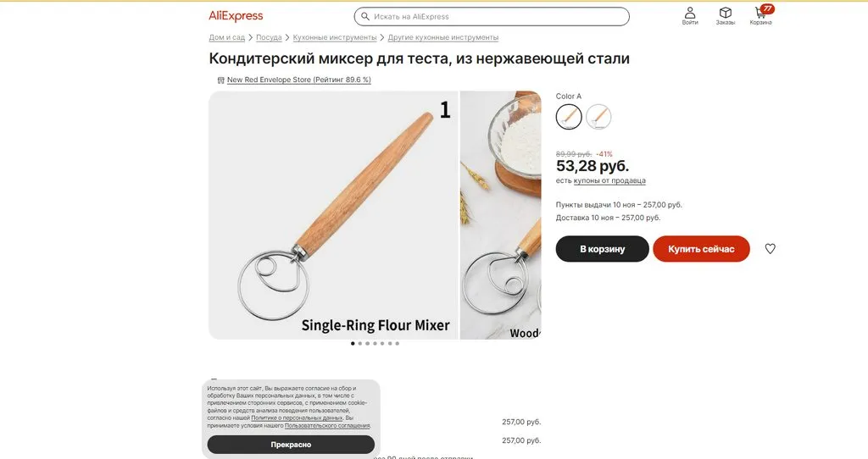Click the store icon beside New Red Envelope Store

click(x=221, y=80)
